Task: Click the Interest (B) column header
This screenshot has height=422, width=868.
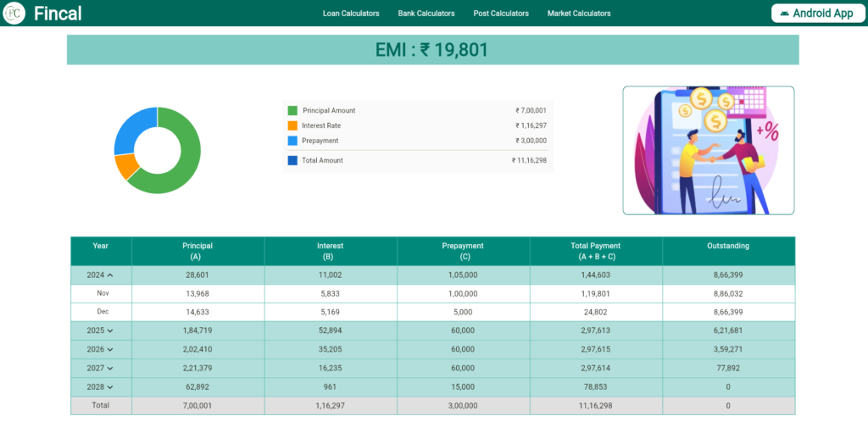Action: [331, 251]
